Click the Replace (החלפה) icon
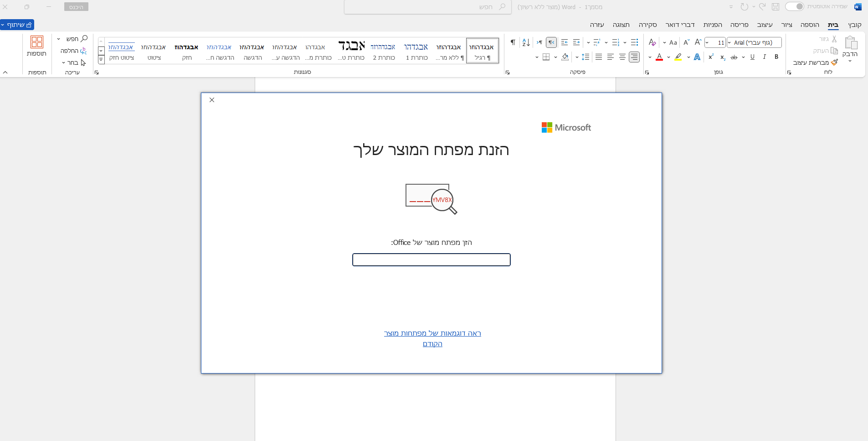This screenshot has height=441, width=868. click(83, 51)
